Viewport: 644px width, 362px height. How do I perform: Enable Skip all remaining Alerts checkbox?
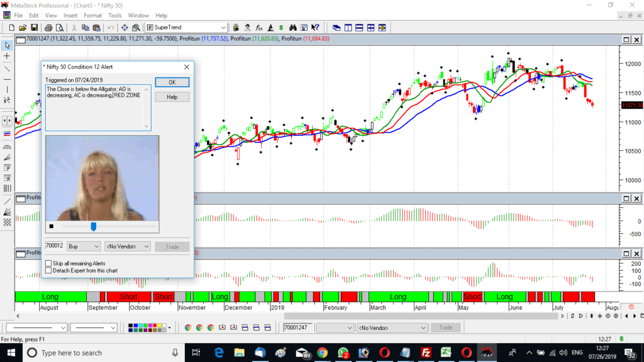(48, 263)
